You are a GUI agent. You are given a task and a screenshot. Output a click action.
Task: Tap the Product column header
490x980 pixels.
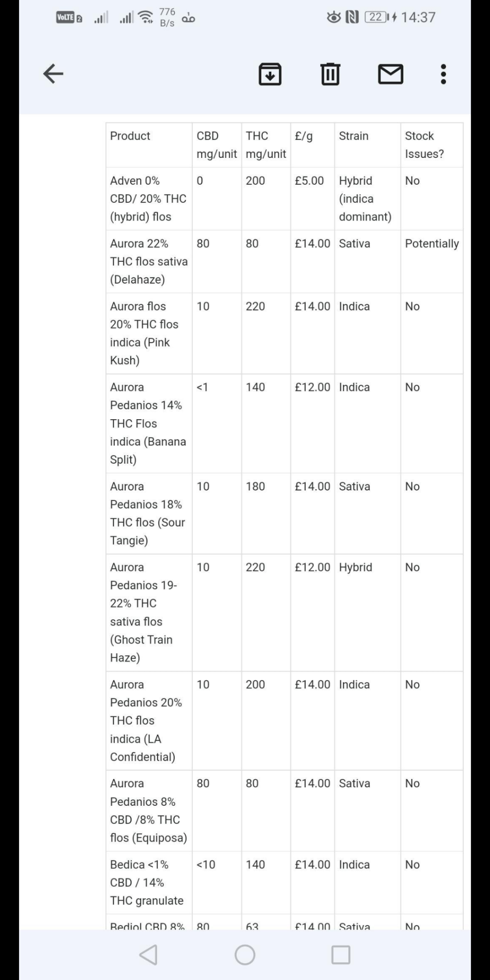click(x=130, y=136)
